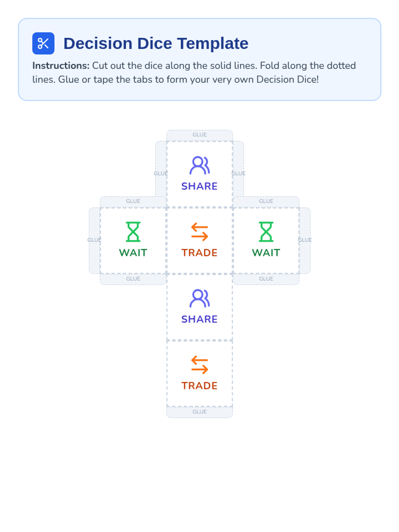Click the scissors icon in header
Viewport: 399px width, 532px height.
[x=43, y=43]
